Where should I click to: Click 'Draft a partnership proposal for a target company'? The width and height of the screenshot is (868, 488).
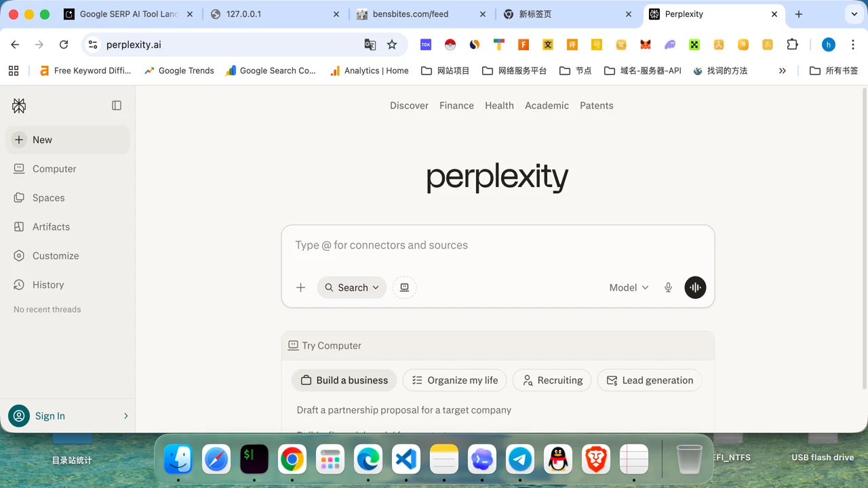(404, 410)
